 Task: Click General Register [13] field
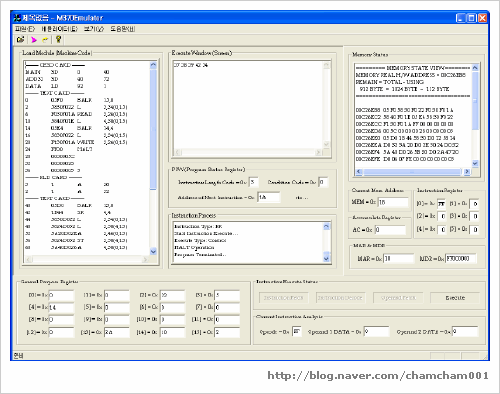point(117,332)
